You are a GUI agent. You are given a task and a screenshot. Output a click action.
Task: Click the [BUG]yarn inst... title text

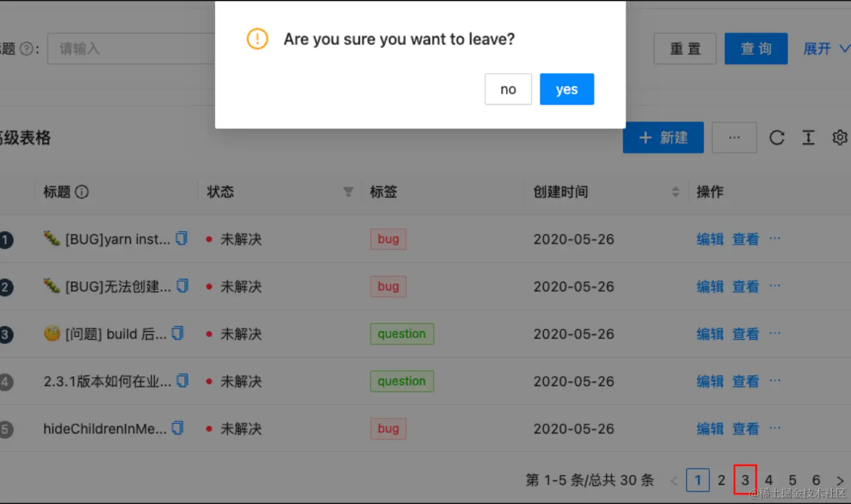click(118, 239)
